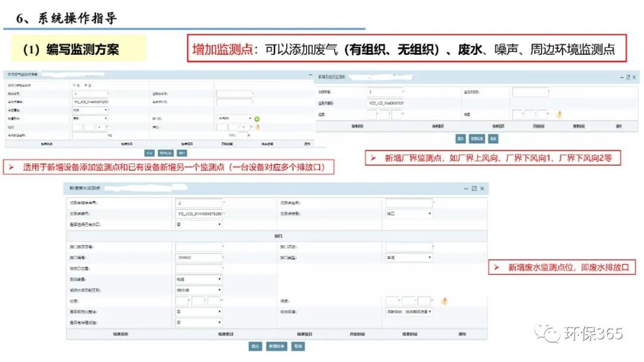
Task: Click 监测点名称 input in unorganized monitoring form
Action: pos(530,92)
